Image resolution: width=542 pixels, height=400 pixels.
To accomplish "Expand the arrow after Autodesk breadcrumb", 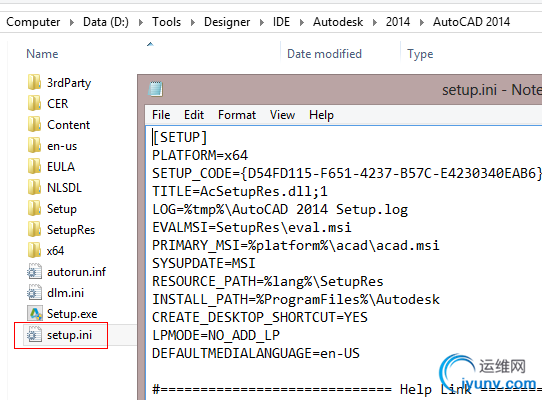I will (x=375, y=22).
